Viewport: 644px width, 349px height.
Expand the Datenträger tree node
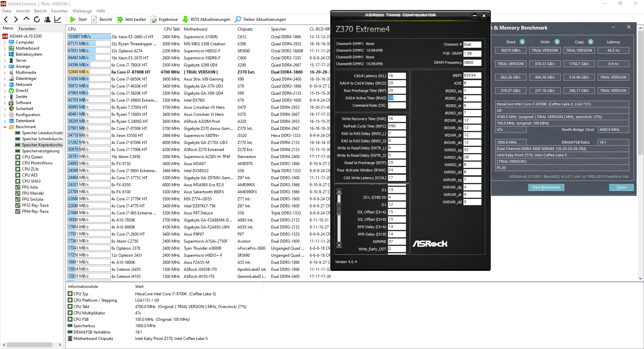(x=5, y=79)
